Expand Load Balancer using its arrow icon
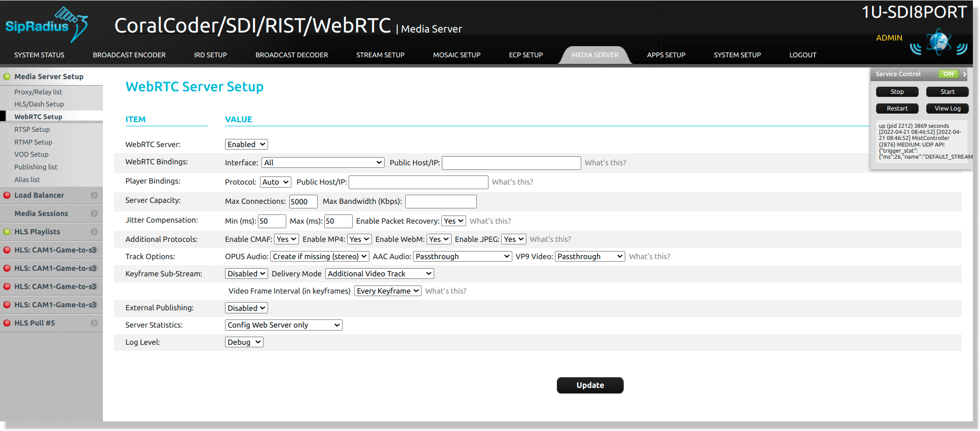The width and height of the screenshot is (980, 431). point(94,195)
